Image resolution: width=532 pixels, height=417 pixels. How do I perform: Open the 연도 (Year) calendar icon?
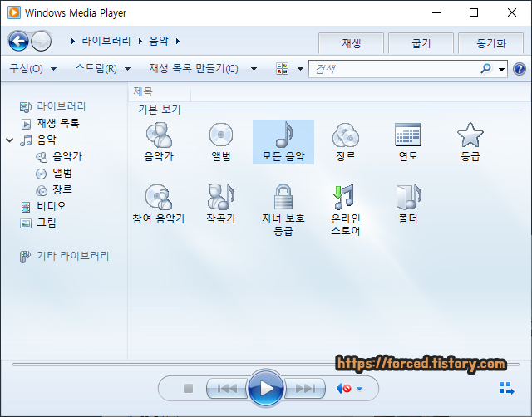click(x=408, y=142)
